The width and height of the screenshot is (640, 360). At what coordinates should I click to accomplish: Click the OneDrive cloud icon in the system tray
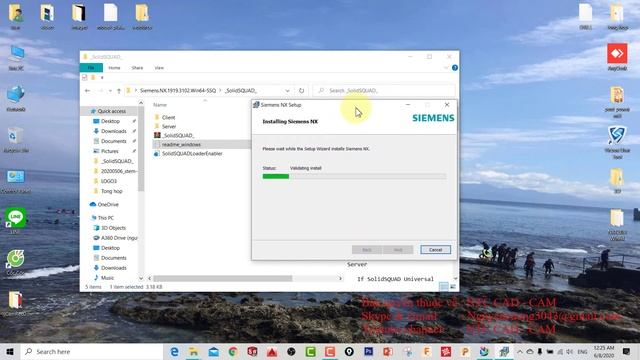pyautogui.click(x=530, y=351)
